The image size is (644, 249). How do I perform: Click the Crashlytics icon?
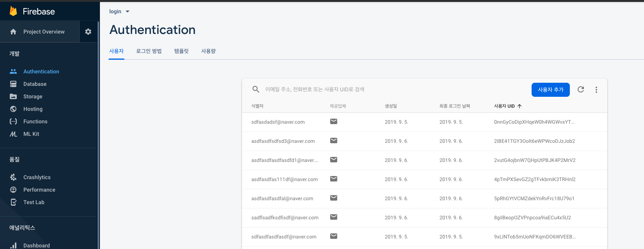tap(13, 177)
